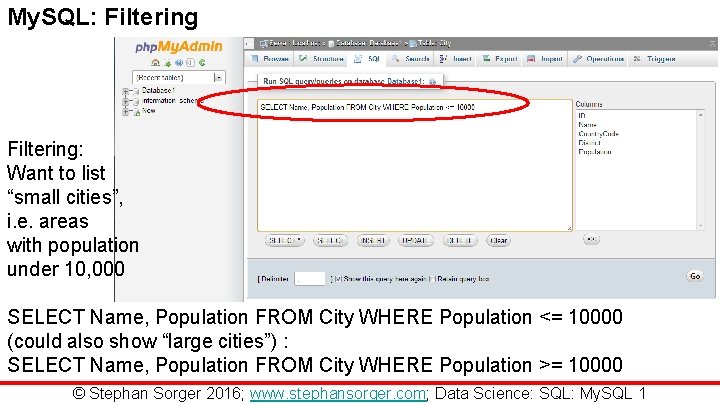Switch to the SQL tab

pos(367,59)
